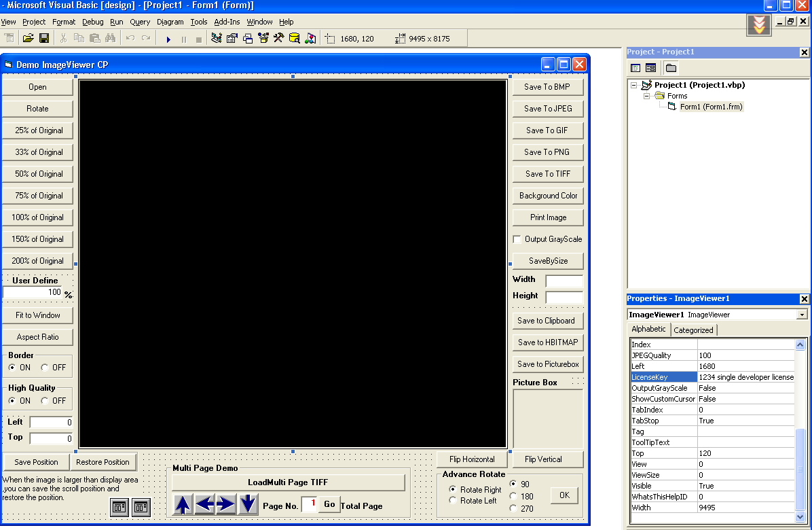Image resolution: width=812 pixels, height=530 pixels.
Task: Click the Background Color button
Action: point(547,196)
